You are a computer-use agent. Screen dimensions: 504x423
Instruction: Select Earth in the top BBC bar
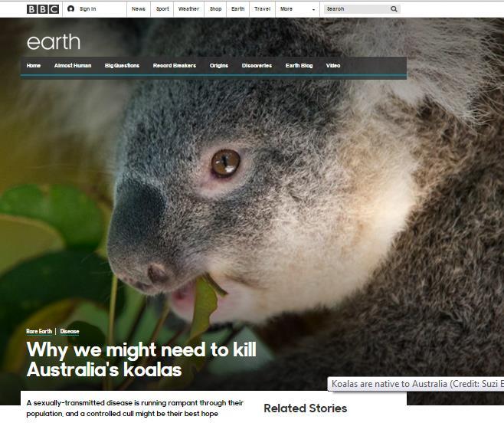238,9
